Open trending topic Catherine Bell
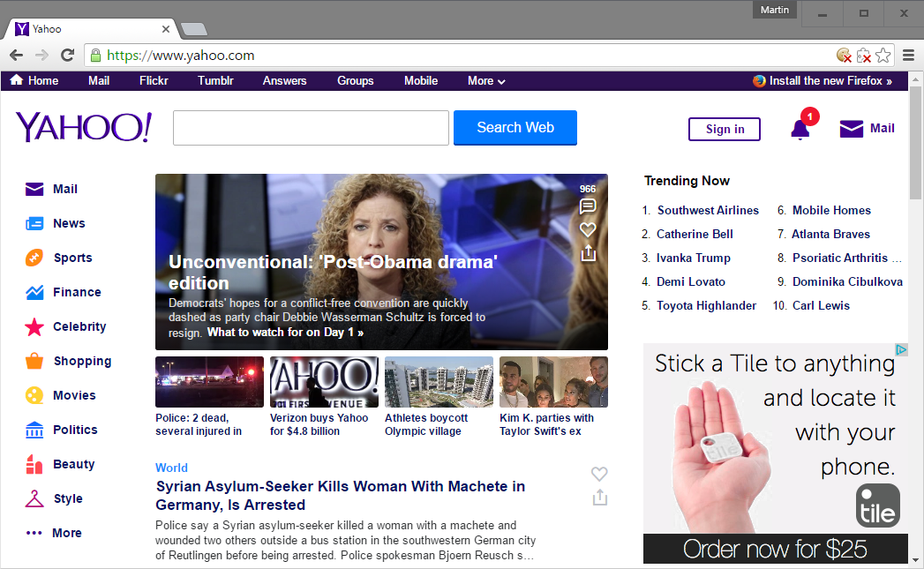Screen dimensions: 924x569 (695, 234)
